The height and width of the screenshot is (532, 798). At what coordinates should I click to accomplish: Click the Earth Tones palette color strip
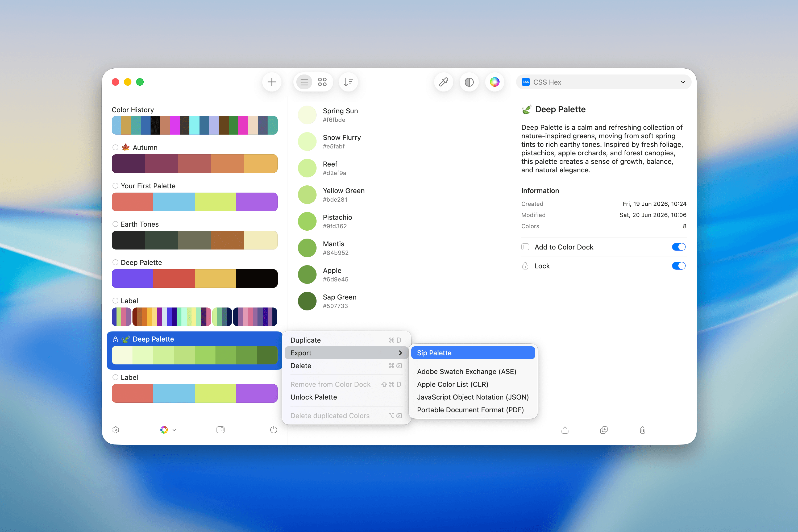pos(195,240)
